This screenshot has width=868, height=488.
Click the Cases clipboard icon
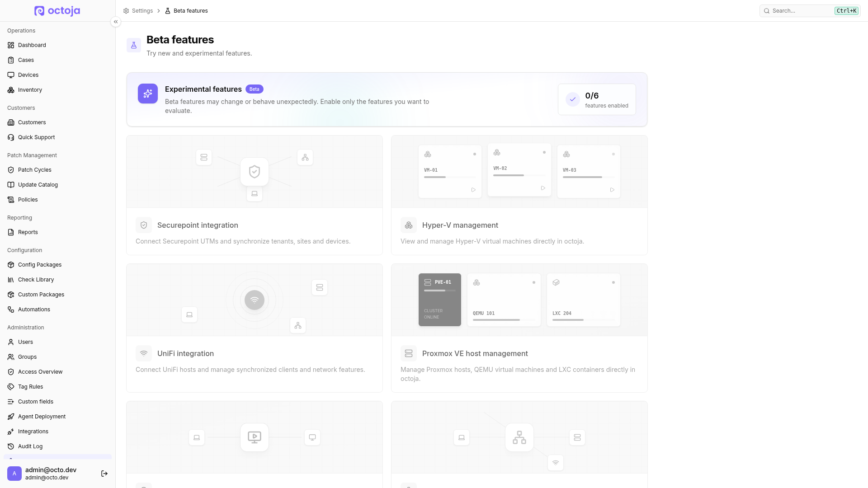11,60
